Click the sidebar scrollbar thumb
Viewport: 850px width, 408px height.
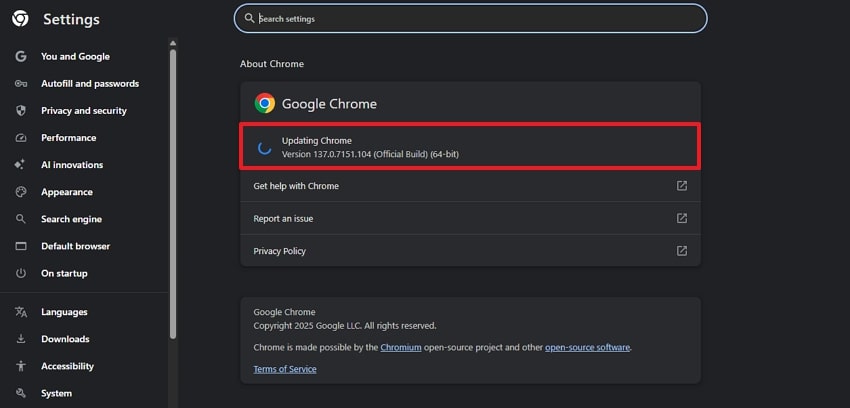(x=173, y=194)
